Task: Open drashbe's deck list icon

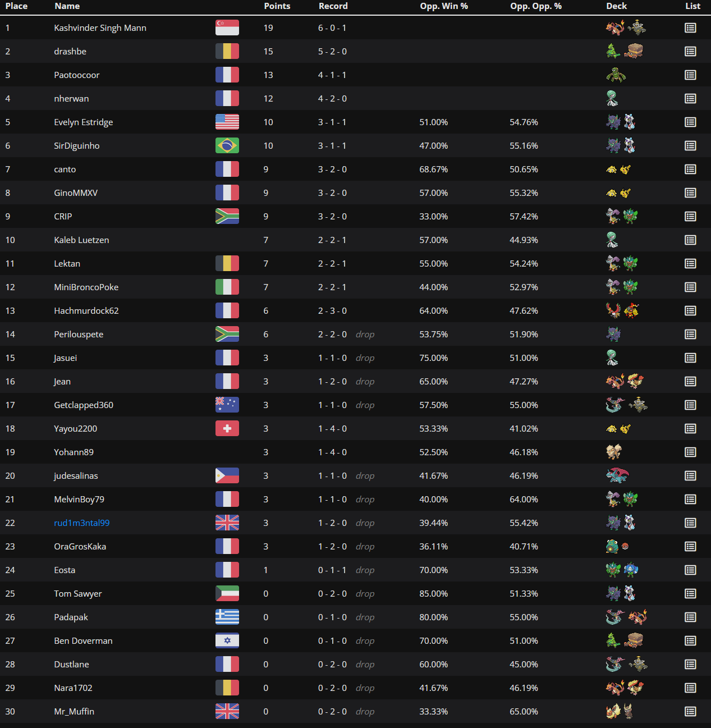Action: coord(690,52)
